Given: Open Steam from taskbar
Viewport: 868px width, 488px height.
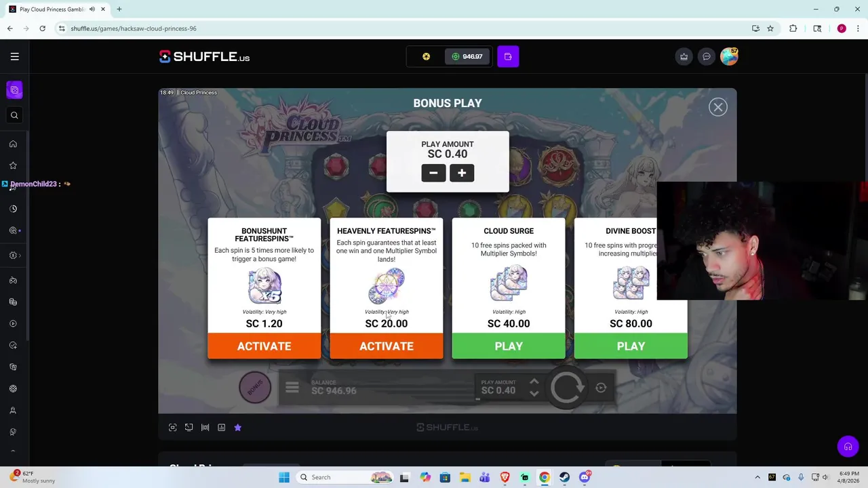Looking at the screenshot, I should click(564, 477).
